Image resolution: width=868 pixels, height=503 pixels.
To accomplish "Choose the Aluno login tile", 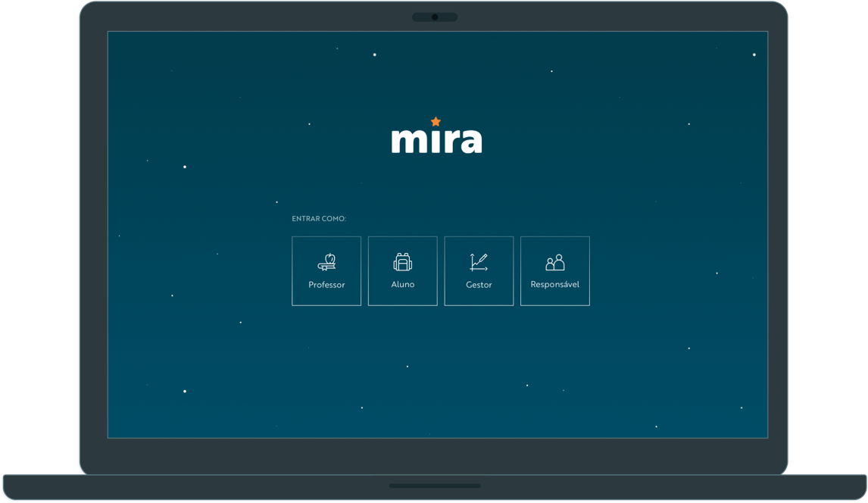I will (403, 271).
